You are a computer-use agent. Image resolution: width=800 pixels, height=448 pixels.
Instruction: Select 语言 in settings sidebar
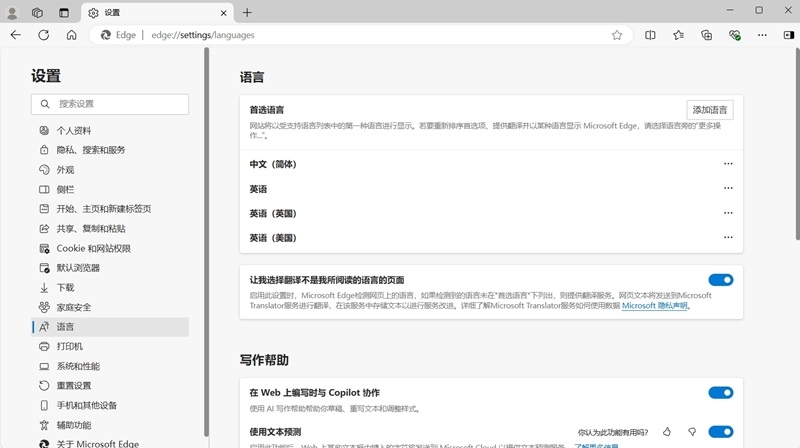click(110, 327)
